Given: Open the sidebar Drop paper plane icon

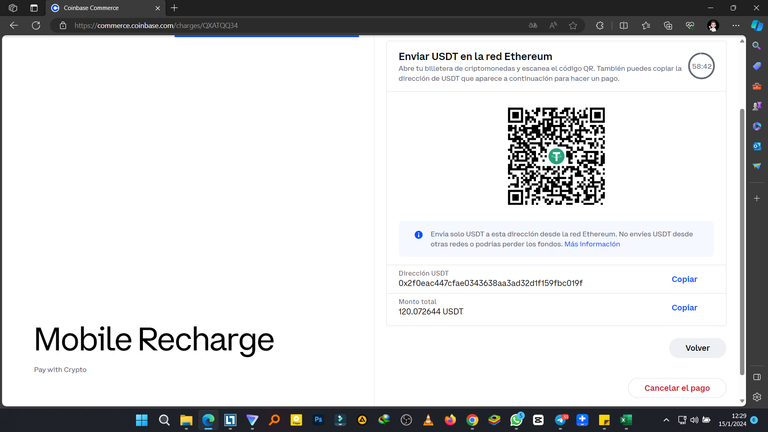Looking at the screenshot, I should click(x=757, y=166).
